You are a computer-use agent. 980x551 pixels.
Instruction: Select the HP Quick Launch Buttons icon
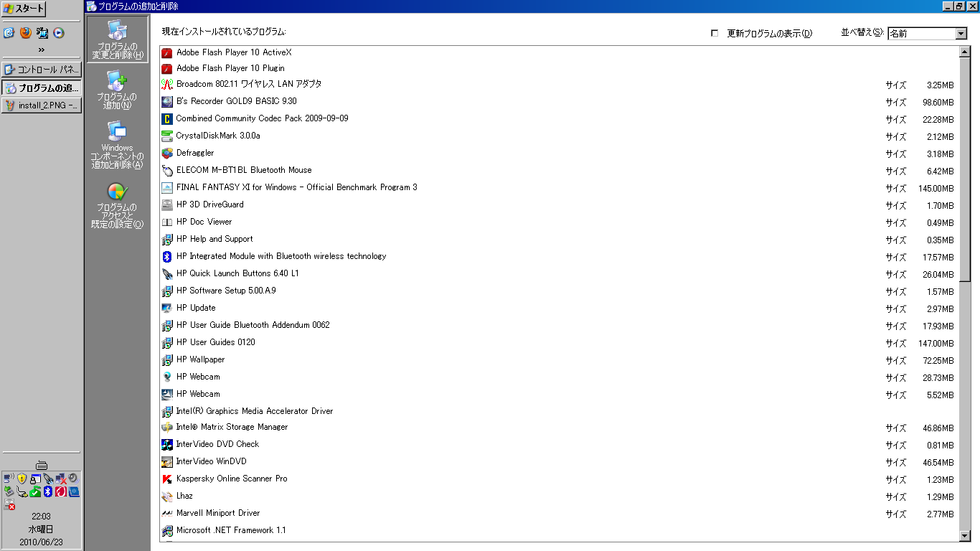click(167, 274)
